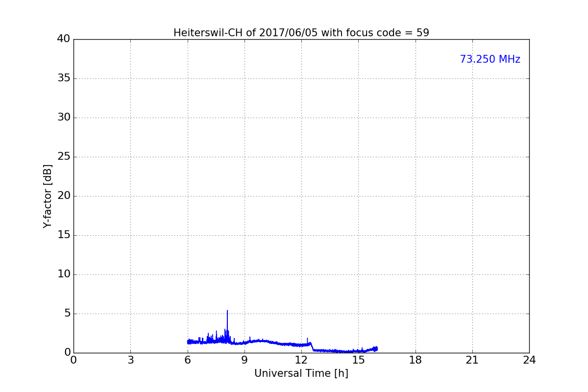The image size is (588, 392).
Task: Click the 73.250 MHz frequency label
Action: (x=490, y=59)
